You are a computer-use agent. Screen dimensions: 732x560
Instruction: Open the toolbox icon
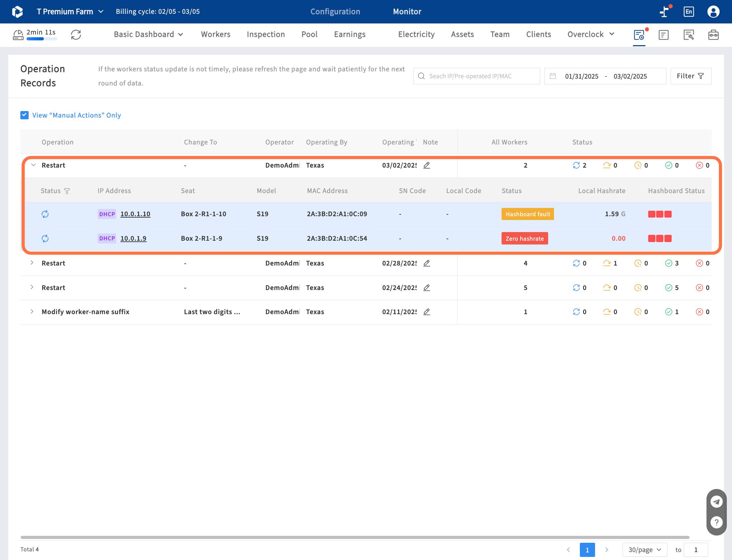(713, 35)
